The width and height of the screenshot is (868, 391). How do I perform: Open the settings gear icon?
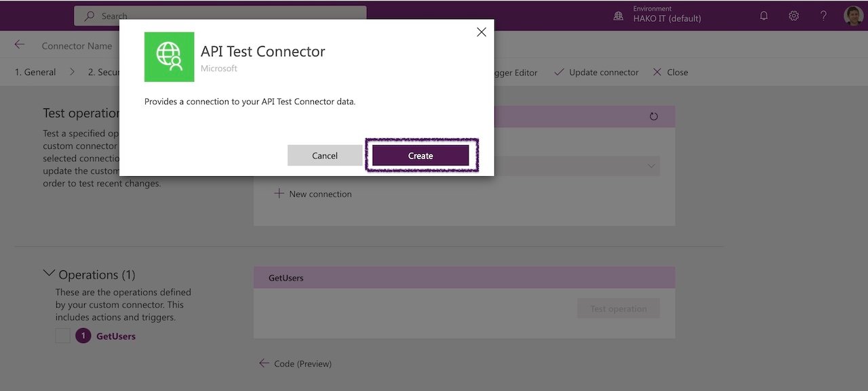[793, 16]
